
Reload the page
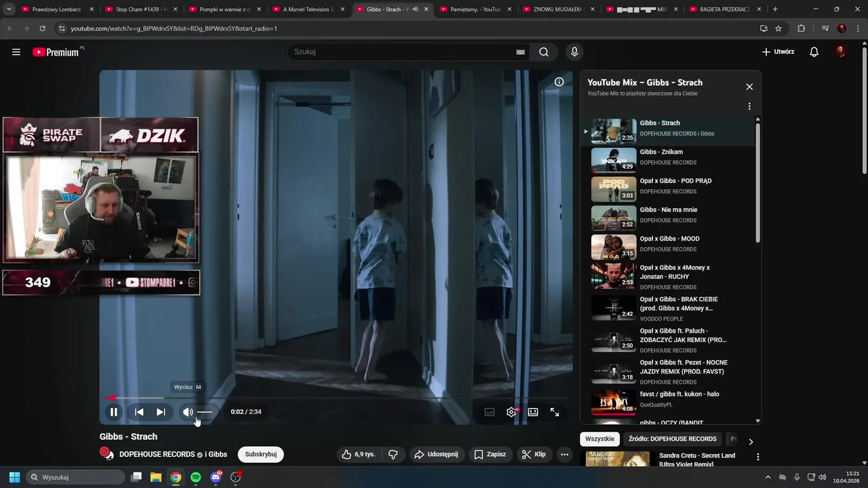click(x=42, y=28)
